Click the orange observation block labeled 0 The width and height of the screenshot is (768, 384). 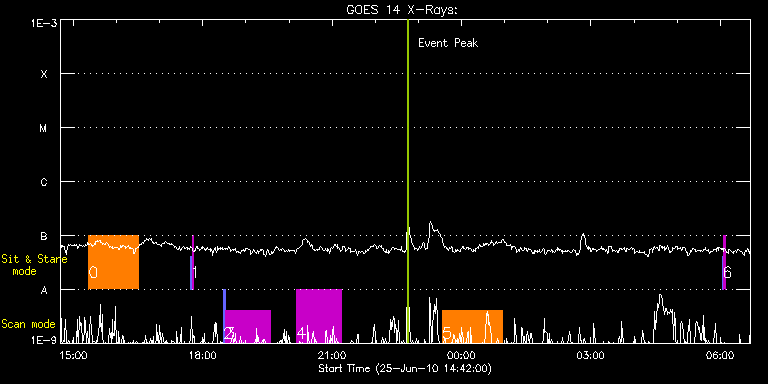pyautogui.click(x=113, y=262)
